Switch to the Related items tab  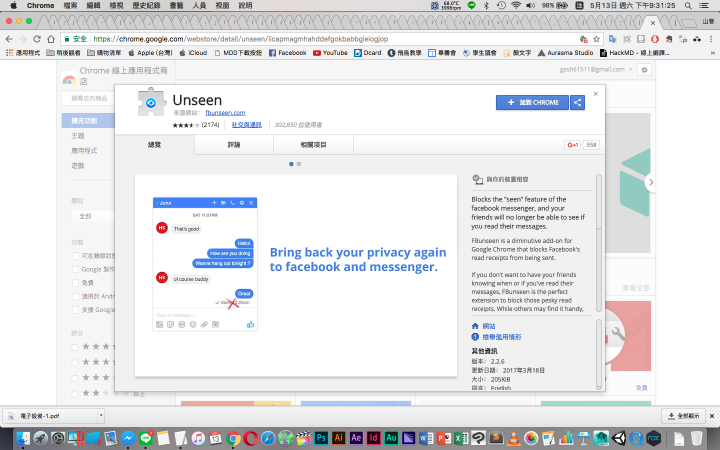[x=313, y=145]
